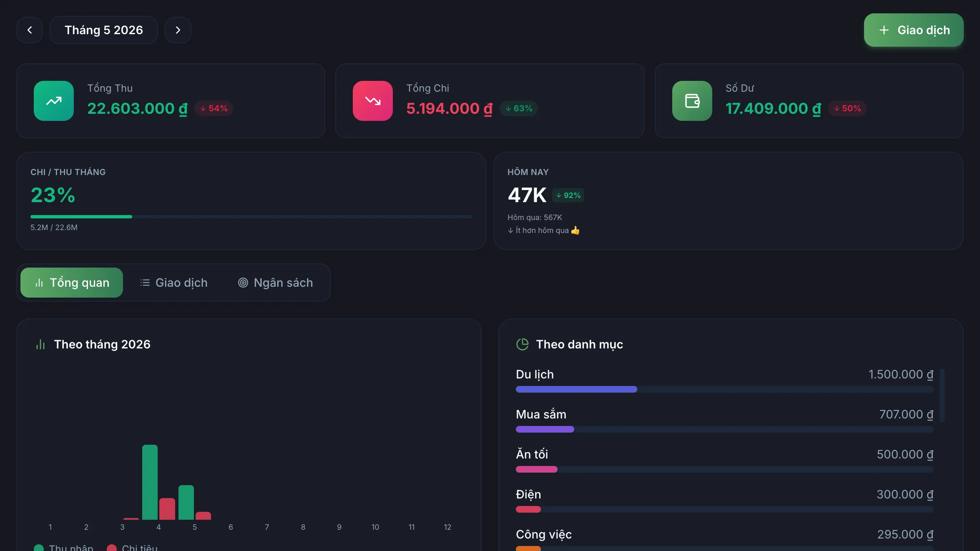Screen dimensions: 980x551
Task: Click the 1.500.000 ₫ amount for Du lịch
Action: (x=901, y=374)
